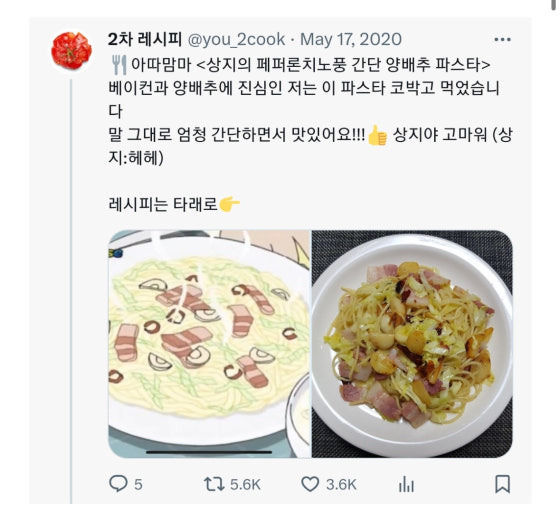The image size is (560, 512).
Task: Open the May 17, 2020 timestamp
Action: click(x=351, y=39)
